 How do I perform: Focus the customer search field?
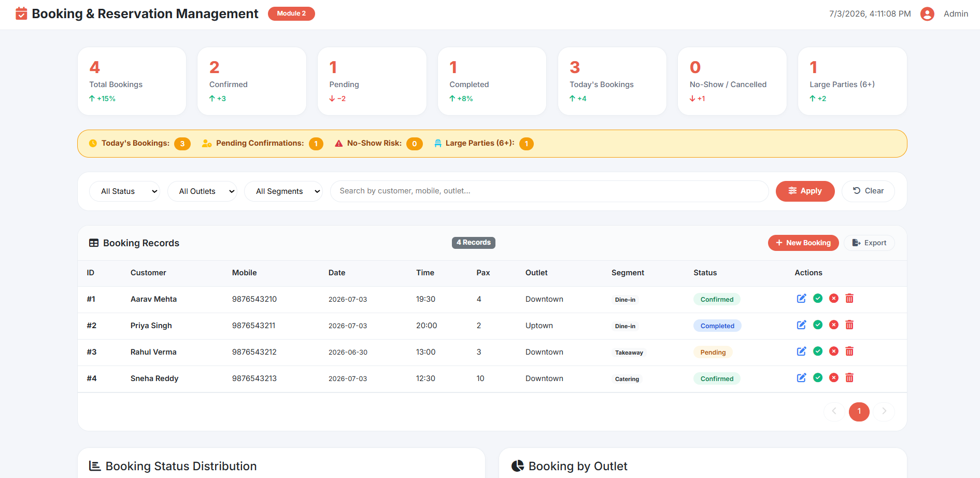click(549, 191)
